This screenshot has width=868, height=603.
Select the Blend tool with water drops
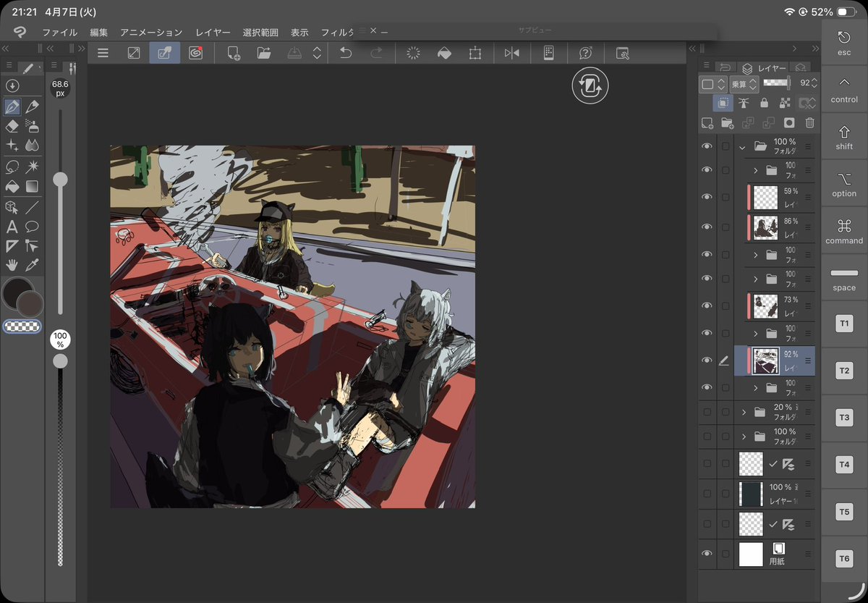32,146
